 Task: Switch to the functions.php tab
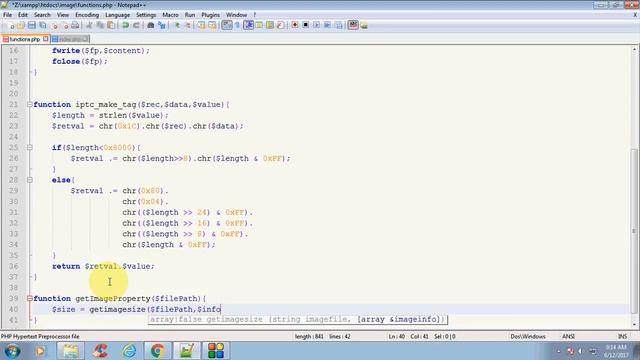tap(24, 39)
